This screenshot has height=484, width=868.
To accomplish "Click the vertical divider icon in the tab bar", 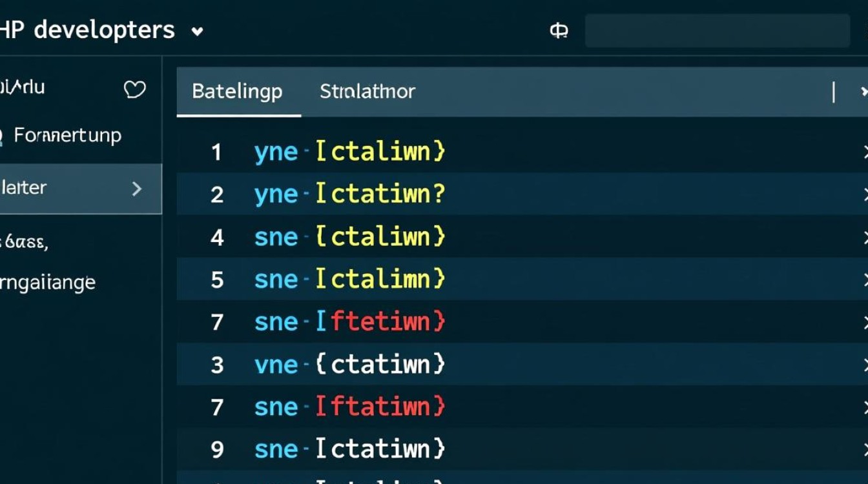I will (x=834, y=92).
